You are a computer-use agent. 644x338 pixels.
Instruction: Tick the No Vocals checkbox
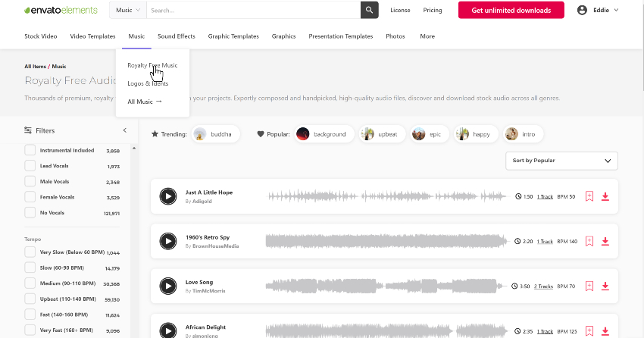30,212
